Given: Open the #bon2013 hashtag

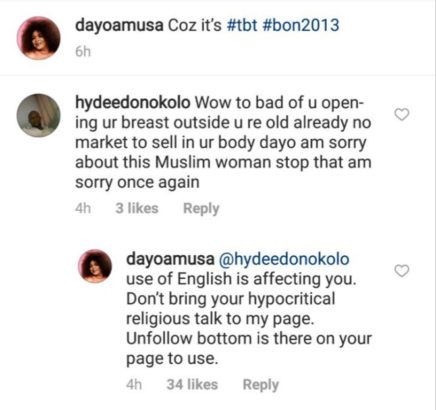Looking at the screenshot, I should pos(301,26).
